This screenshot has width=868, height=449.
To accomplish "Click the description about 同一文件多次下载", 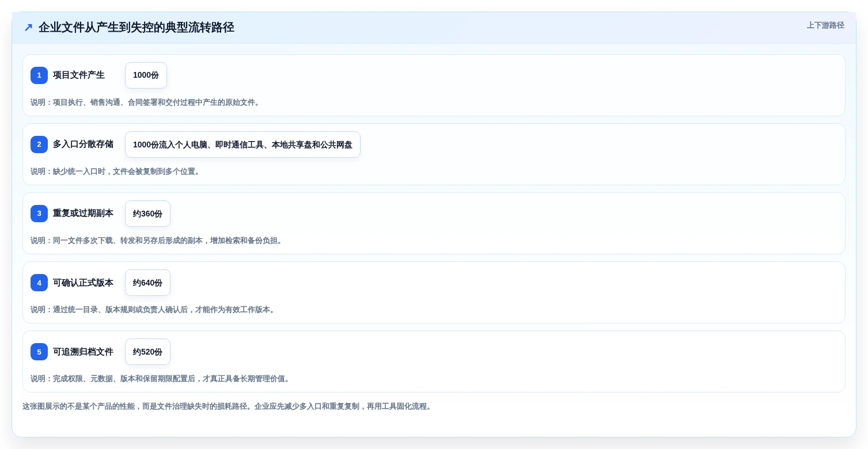I will (158, 241).
